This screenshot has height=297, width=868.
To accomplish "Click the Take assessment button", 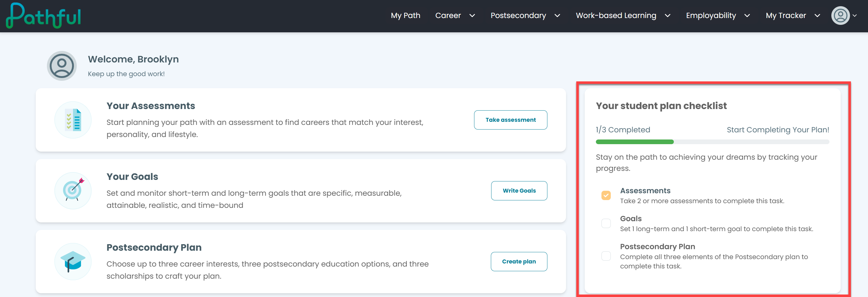I will pyautogui.click(x=510, y=120).
